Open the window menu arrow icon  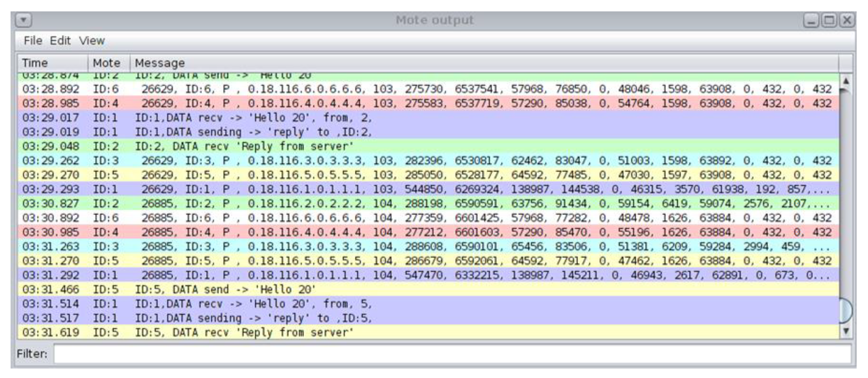23,20
